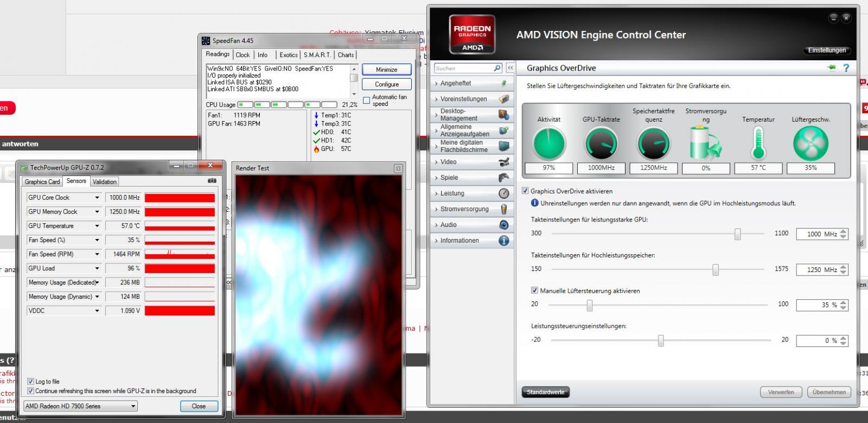Switch to GPU-Z Validation tab
This screenshot has width=868, height=423.
(x=104, y=182)
